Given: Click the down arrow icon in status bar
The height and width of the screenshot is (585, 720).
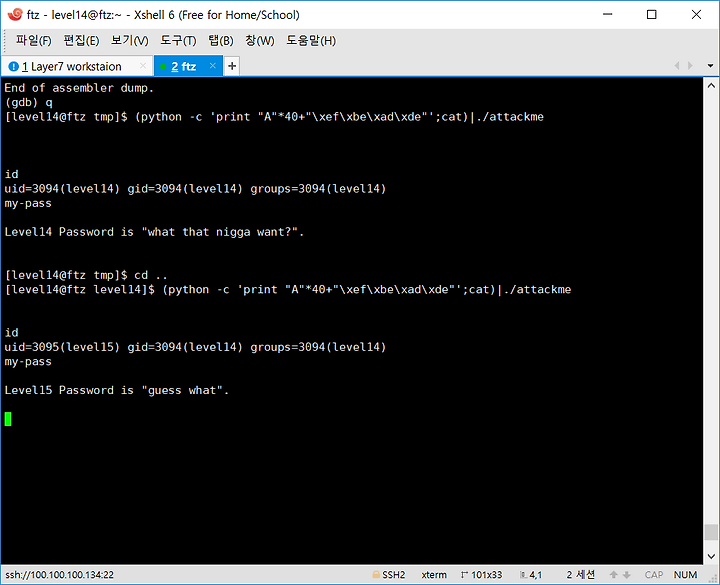Looking at the screenshot, I should (626, 575).
